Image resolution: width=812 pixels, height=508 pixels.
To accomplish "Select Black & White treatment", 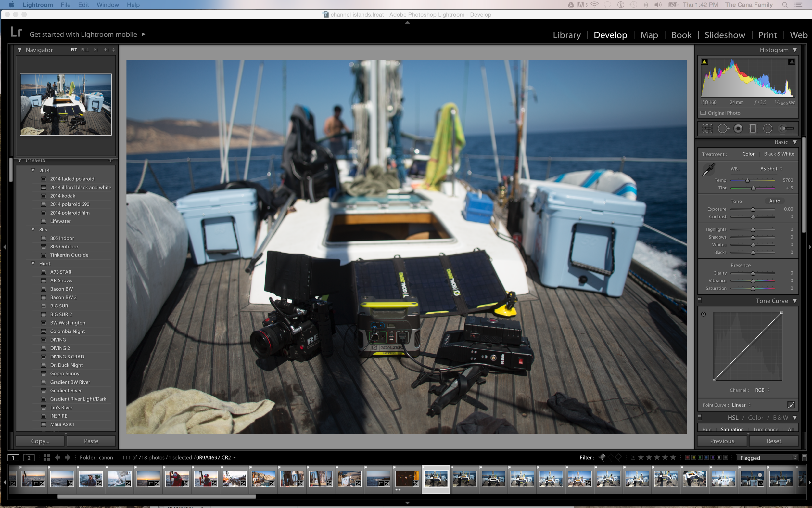I will 779,154.
